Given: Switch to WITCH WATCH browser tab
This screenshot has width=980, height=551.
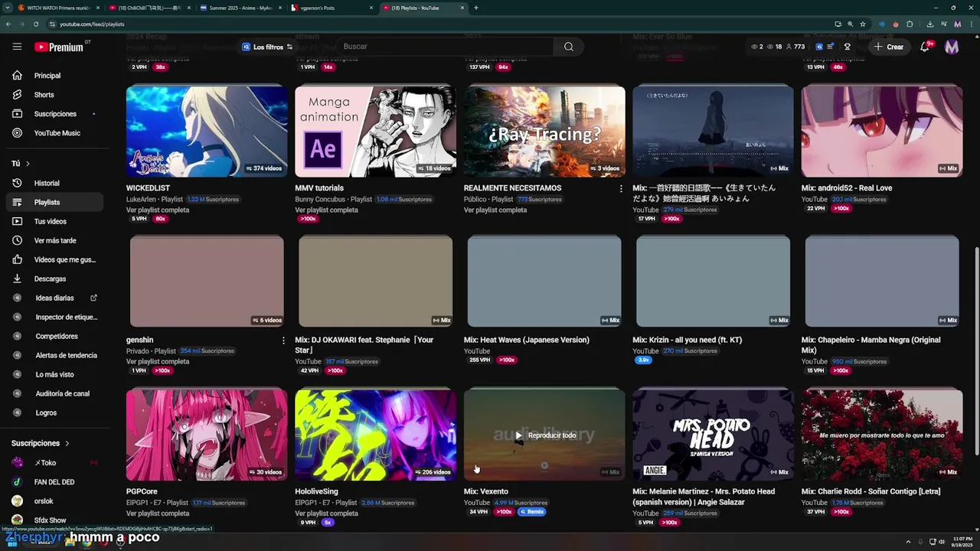Looking at the screenshot, I should pos(58,8).
